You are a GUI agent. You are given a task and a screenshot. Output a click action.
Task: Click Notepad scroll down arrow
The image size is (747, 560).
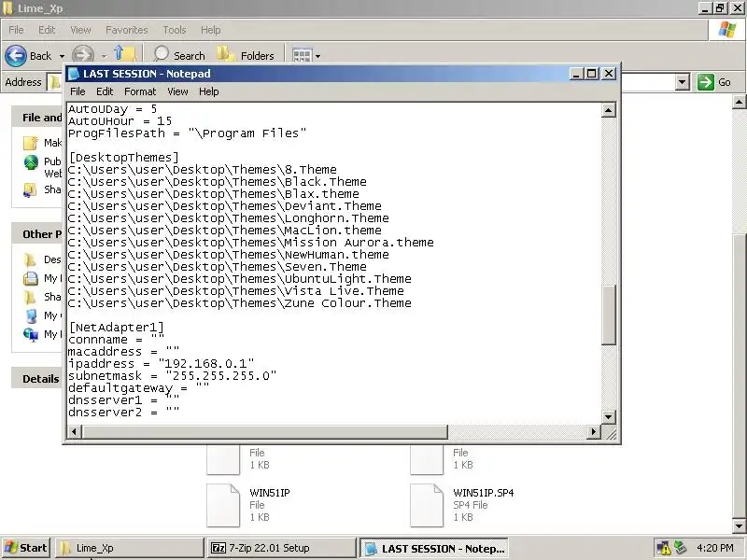coord(609,417)
